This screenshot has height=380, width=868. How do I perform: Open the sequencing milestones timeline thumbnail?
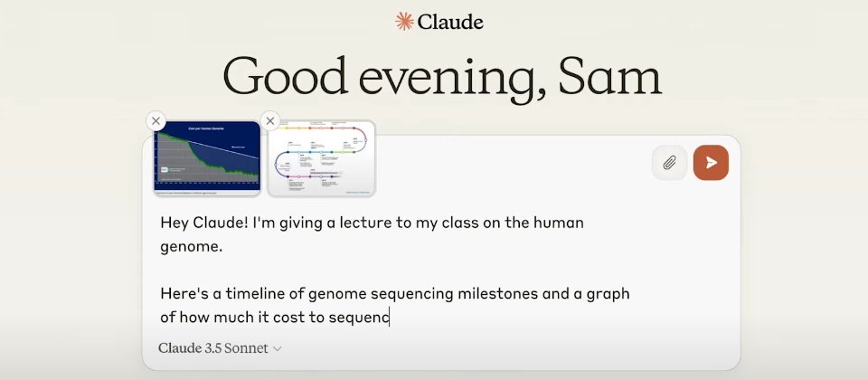pyautogui.click(x=321, y=159)
